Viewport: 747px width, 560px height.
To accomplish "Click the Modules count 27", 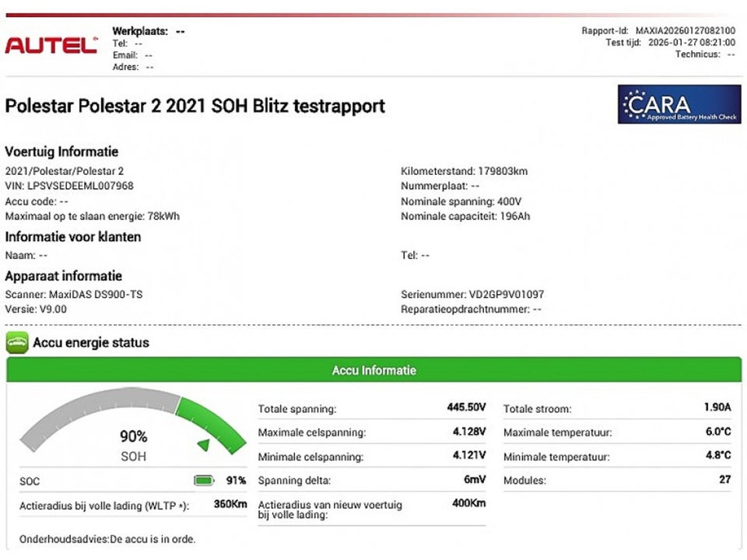I will point(724,480).
